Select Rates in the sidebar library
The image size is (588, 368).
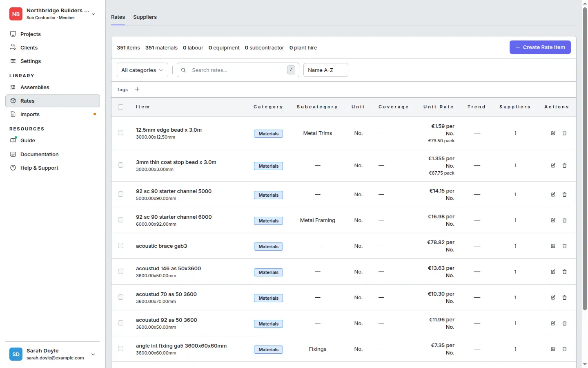coord(52,101)
